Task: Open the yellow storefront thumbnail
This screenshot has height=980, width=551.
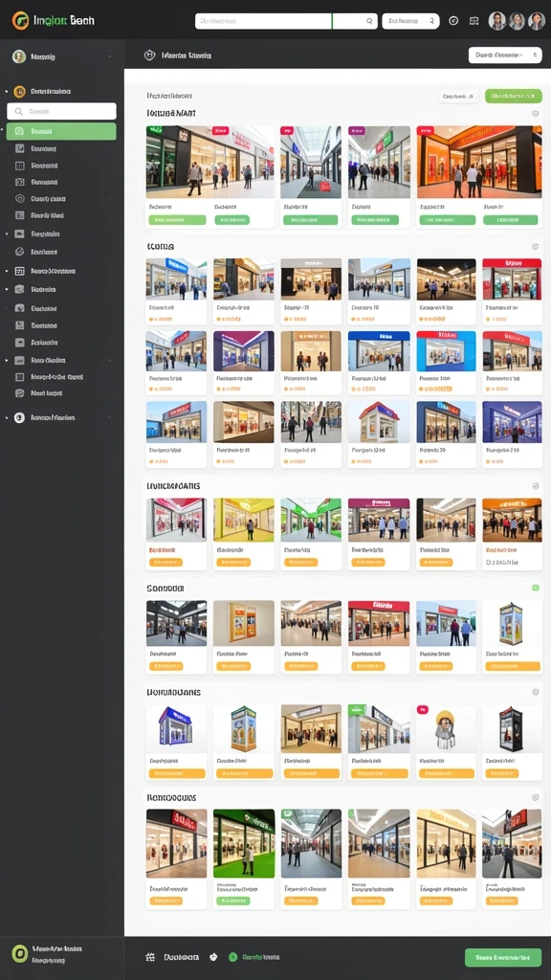Action: [x=244, y=520]
